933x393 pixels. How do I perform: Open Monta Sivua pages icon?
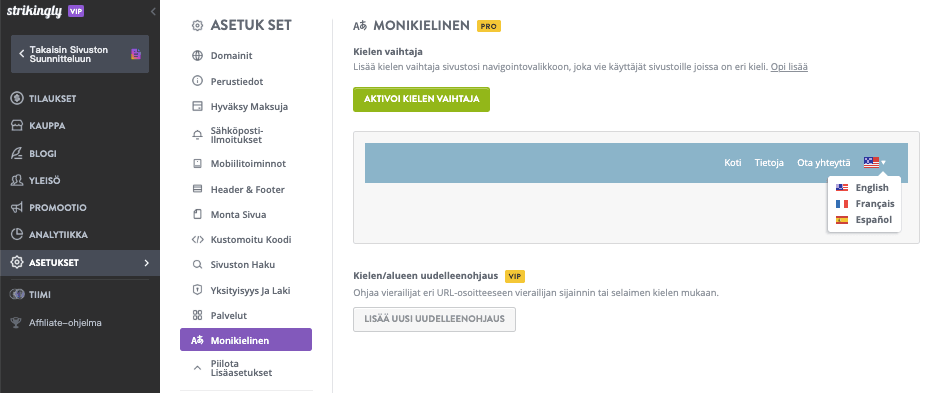pos(198,214)
